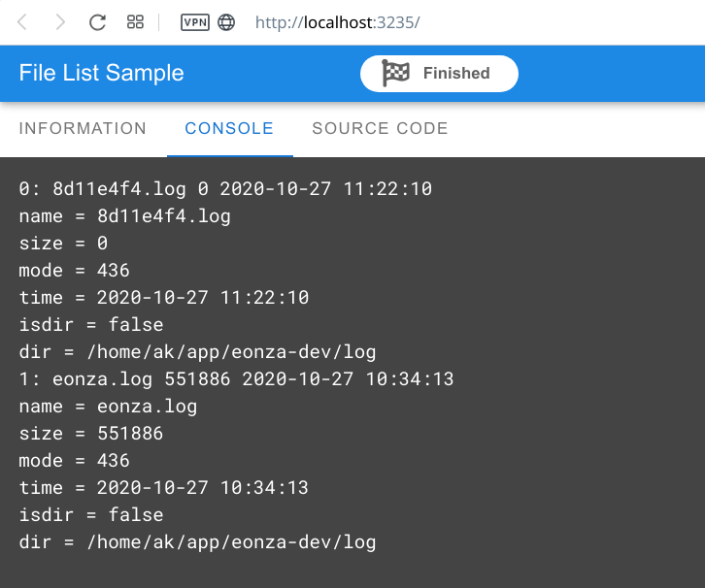Screen dimensions: 705x588
Task: Toggle the VPN badge in the address bar
Action: [194, 22]
